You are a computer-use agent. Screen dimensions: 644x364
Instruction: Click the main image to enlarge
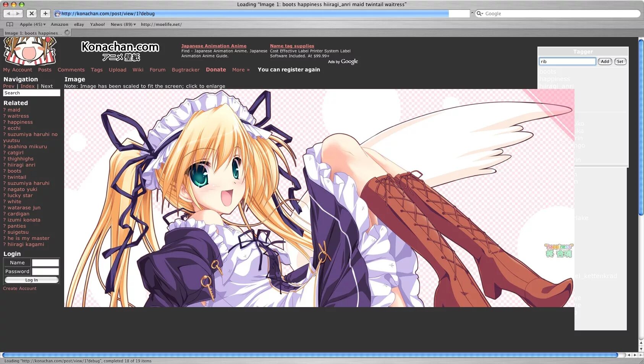[319, 198]
